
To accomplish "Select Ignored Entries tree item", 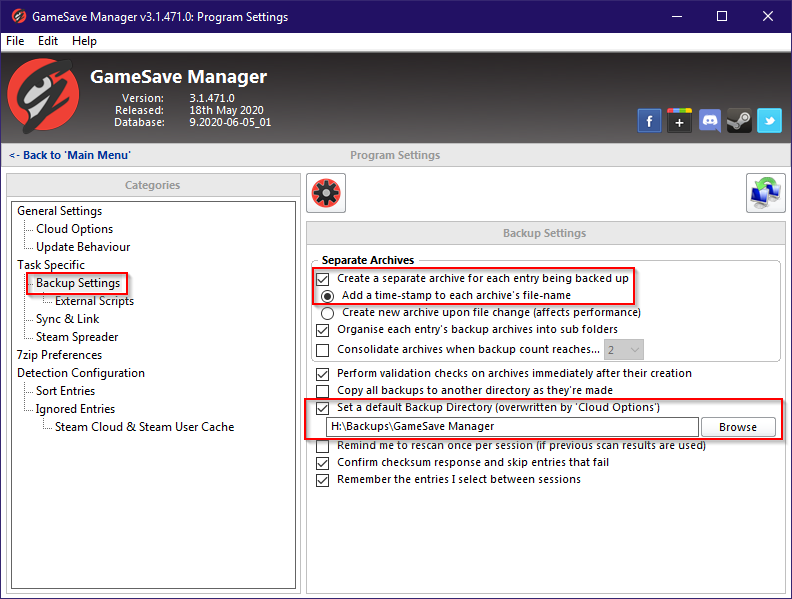I will [75, 409].
